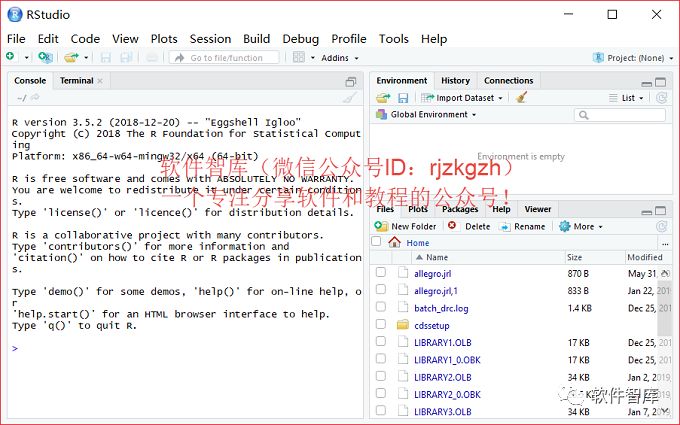Open the List view dropdown
The height and width of the screenshot is (425, 680).
[626, 98]
